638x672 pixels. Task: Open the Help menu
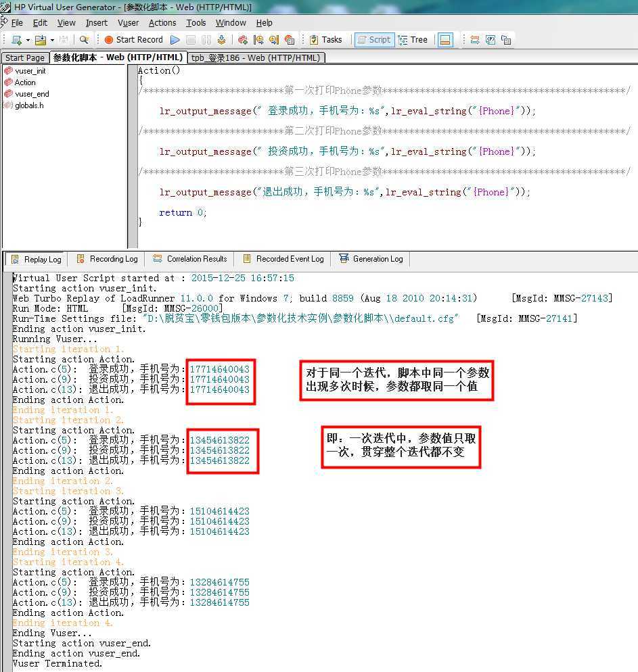coord(264,23)
